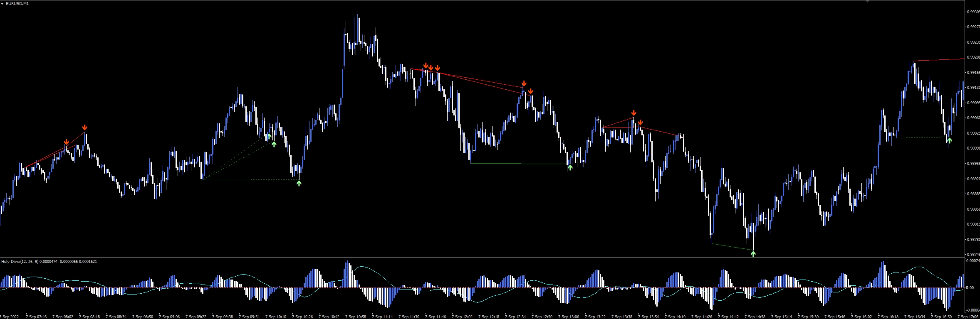Click the green arrow near the 13:06 low
Image resolution: width=980 pixels, height=319 pixels.
(570, 167)
